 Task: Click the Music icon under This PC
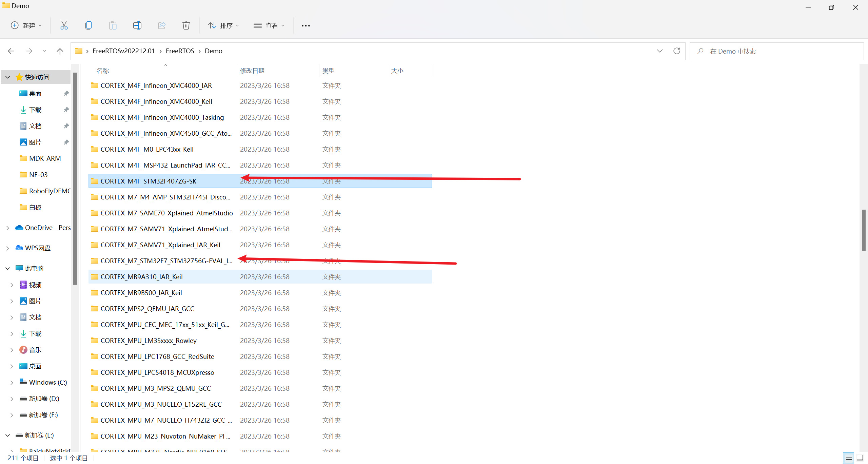click(x=23, y=350)
